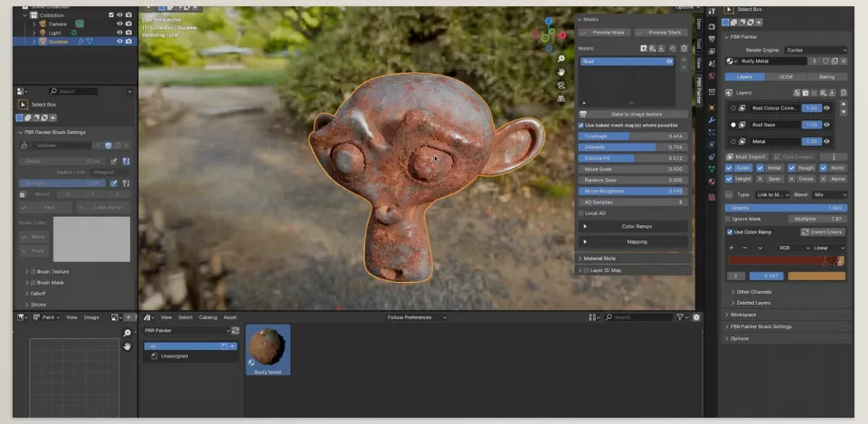868x424 pixels.
Task: Refresh the PBR Painter asset library
Action: pos(235,331)
